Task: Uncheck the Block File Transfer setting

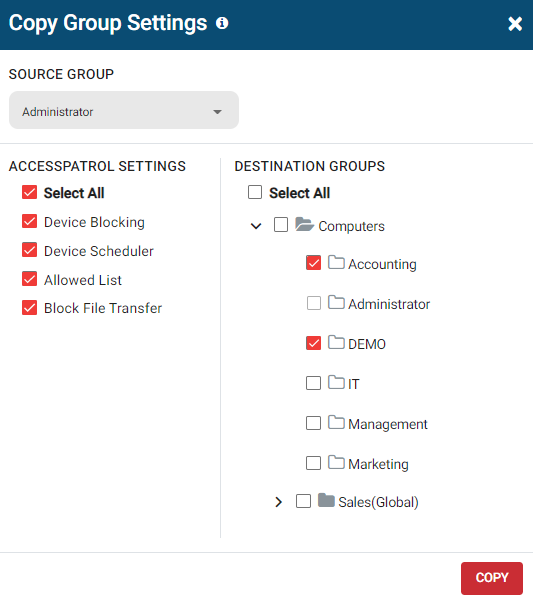Action: [x=29, y=308]
